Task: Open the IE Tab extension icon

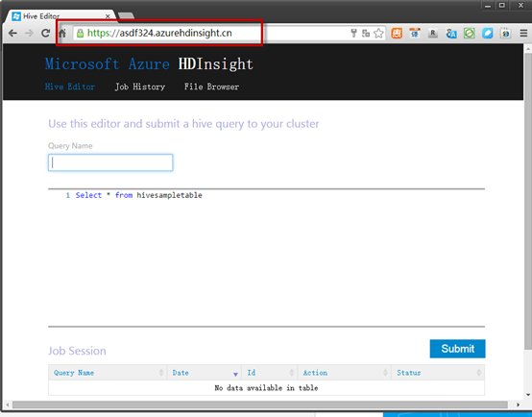Action: click(505, 34)
